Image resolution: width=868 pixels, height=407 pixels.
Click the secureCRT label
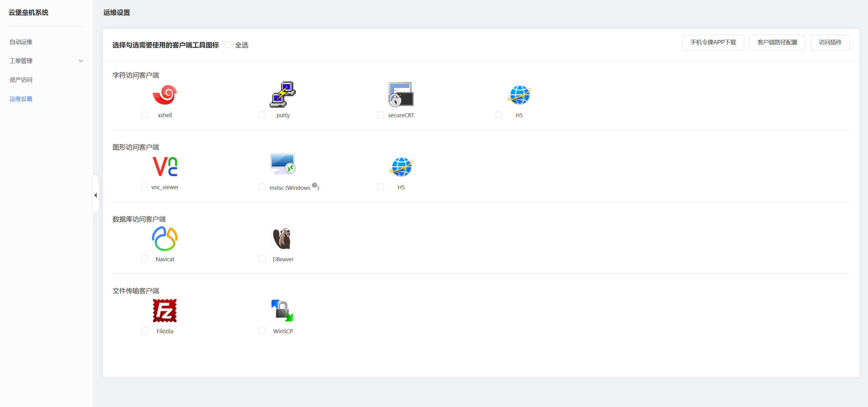(x=401, y=115)
